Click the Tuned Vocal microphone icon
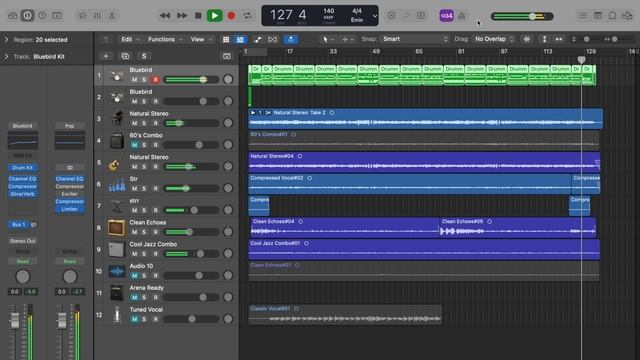 tap(117, 315)
